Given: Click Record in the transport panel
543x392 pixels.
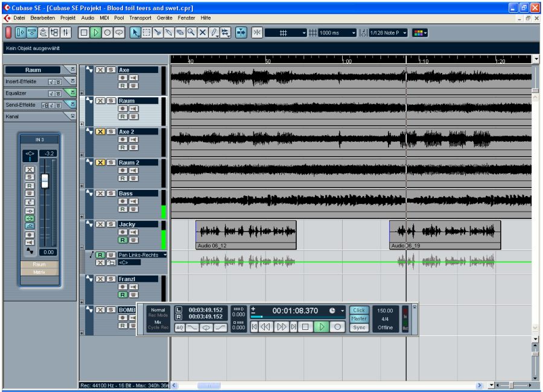Looking at the screenshot, I should (337, 327).
